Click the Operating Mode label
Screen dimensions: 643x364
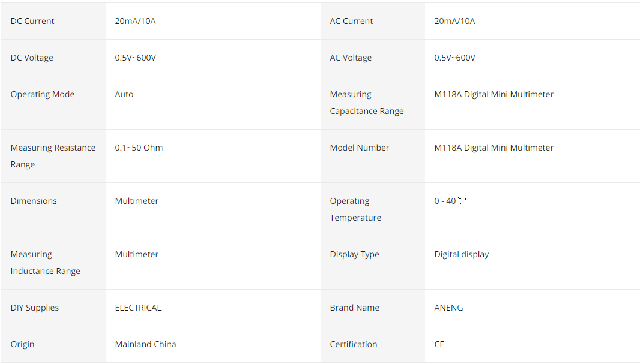[42, 94]
